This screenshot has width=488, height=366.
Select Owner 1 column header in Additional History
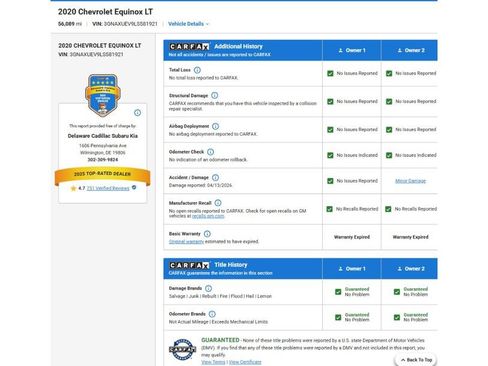(x=352, y=50)
